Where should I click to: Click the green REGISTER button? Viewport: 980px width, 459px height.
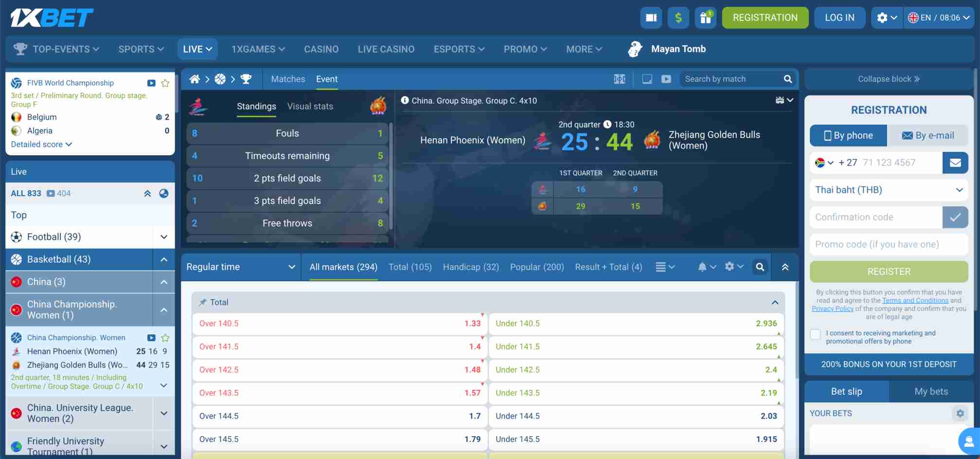(x=889, y=272)
